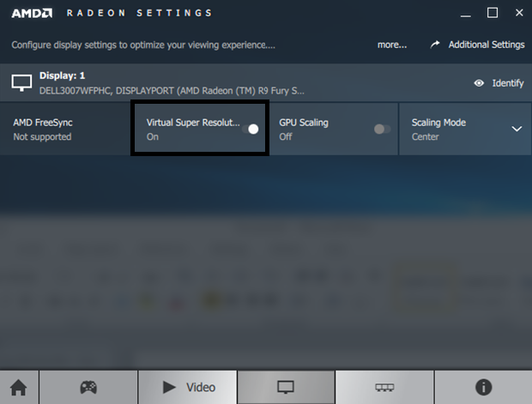Click the Display: 1 heading

[62, 75]
